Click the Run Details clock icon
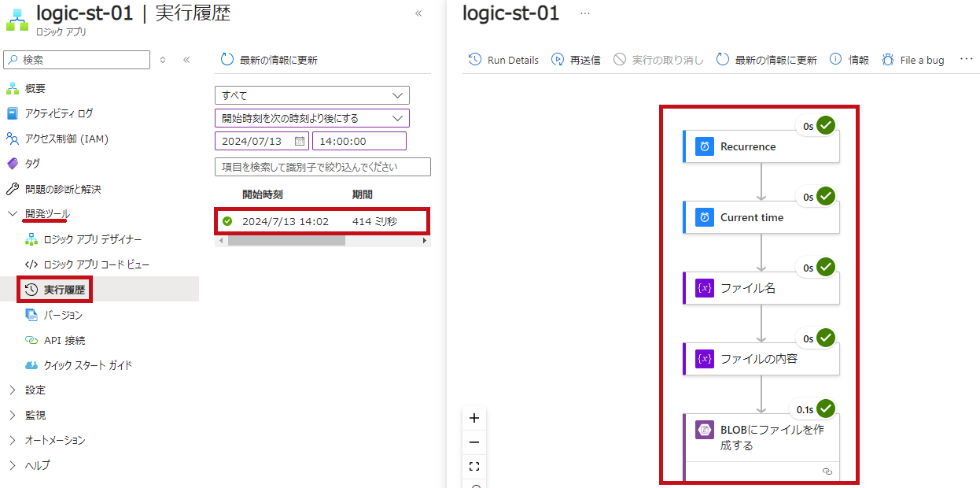Viewport: 980px width, 488px height. (475, 59)
